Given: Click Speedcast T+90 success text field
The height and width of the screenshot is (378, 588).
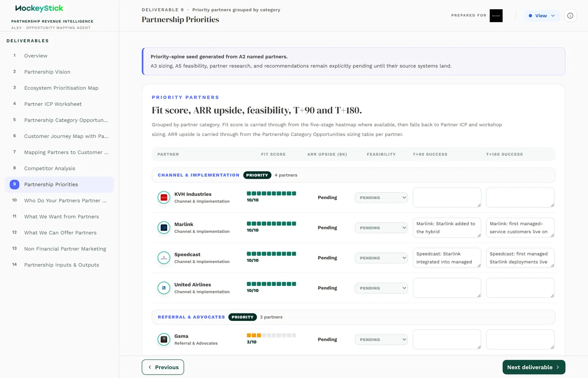Looking at the screenshot, I should pos(447,258).
